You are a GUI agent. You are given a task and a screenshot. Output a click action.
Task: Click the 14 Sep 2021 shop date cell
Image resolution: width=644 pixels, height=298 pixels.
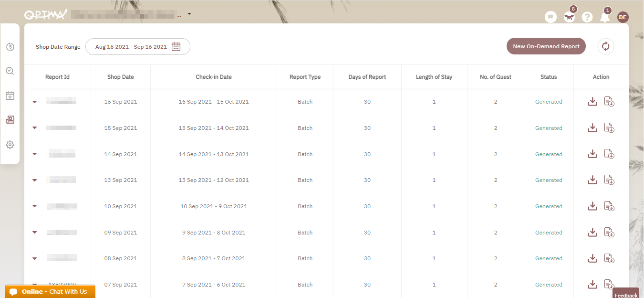(x=121, y=154)
